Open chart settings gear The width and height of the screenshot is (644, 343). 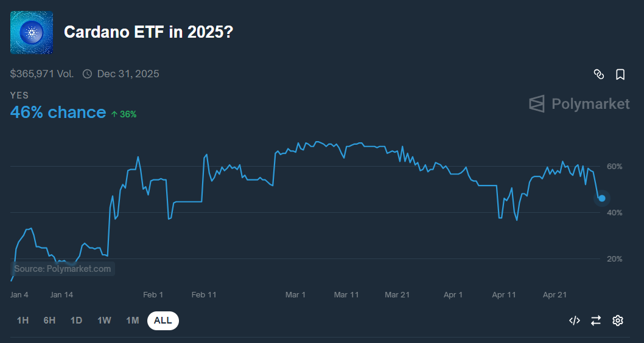[x=618, y=320]
